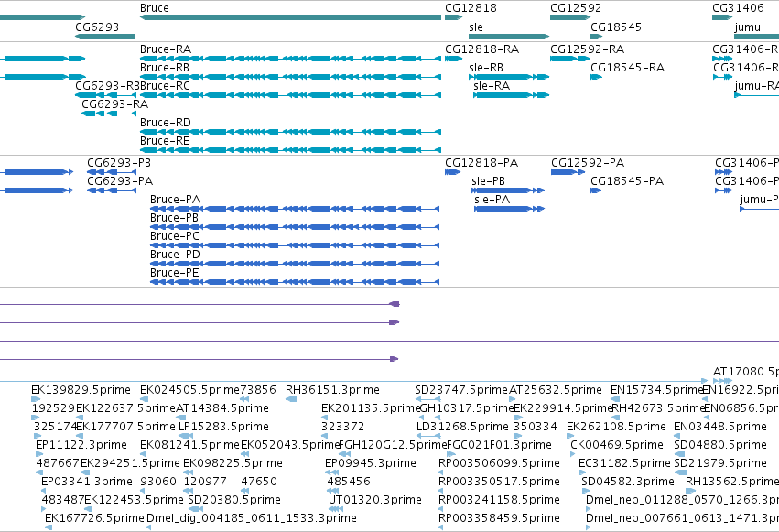
Task: Select the EK262108.5prime EST label
Action: pyautogui.click(x=616, y=427)
